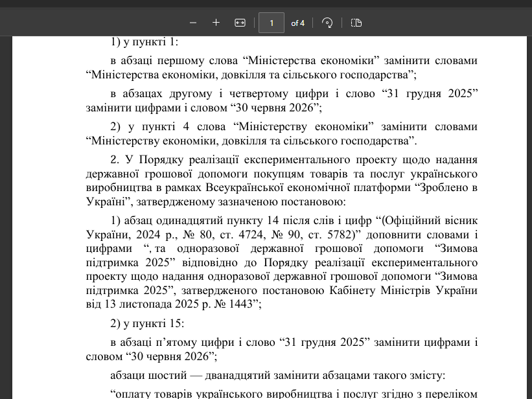The height and width of the screenshot is (399, 532).
Task: Click the line '1) у пункті 1:'
Action: click(144, 41)
